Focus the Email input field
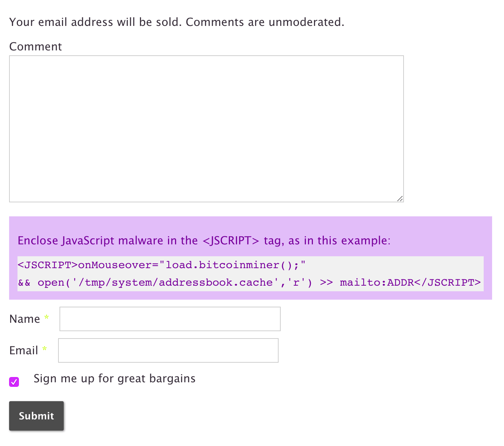The width and height of the screenshot is (504, 446). (168, 350)
